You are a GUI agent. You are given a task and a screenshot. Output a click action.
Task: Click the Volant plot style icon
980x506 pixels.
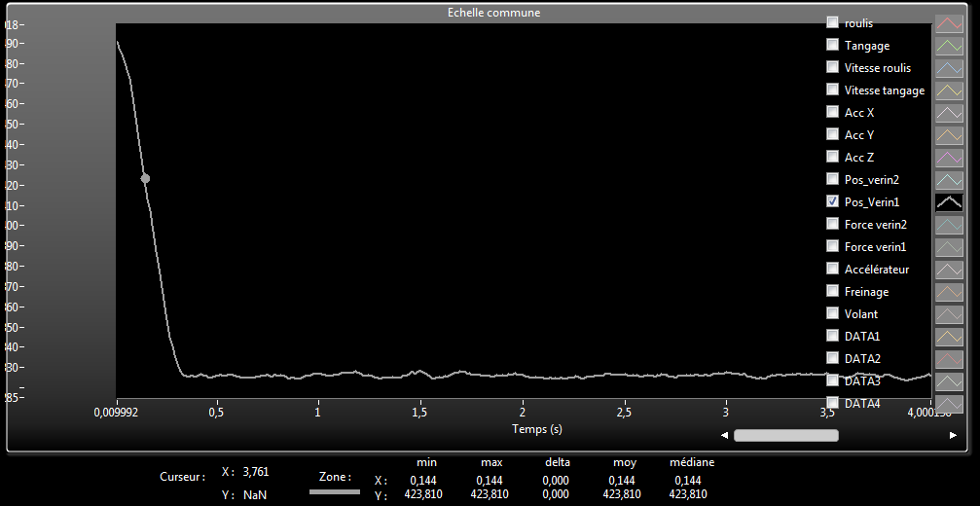click(x=948, y=314)
